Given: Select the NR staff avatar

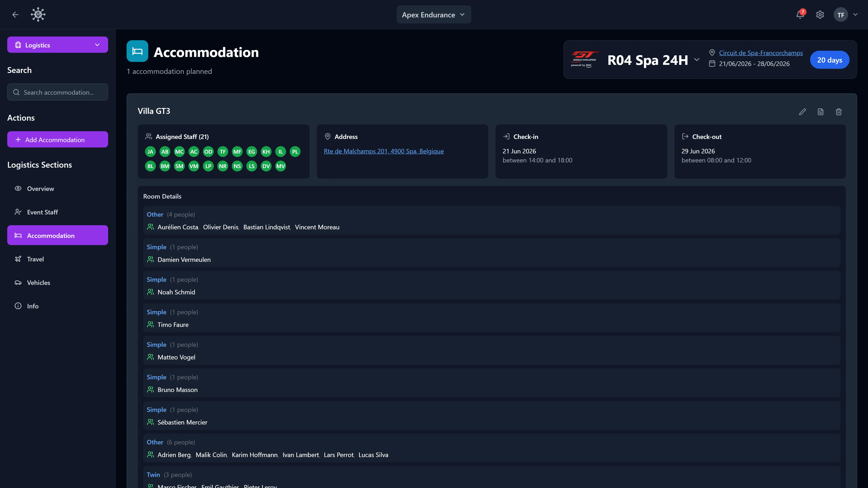Looking at the screenshot, I should click(223, 166).
